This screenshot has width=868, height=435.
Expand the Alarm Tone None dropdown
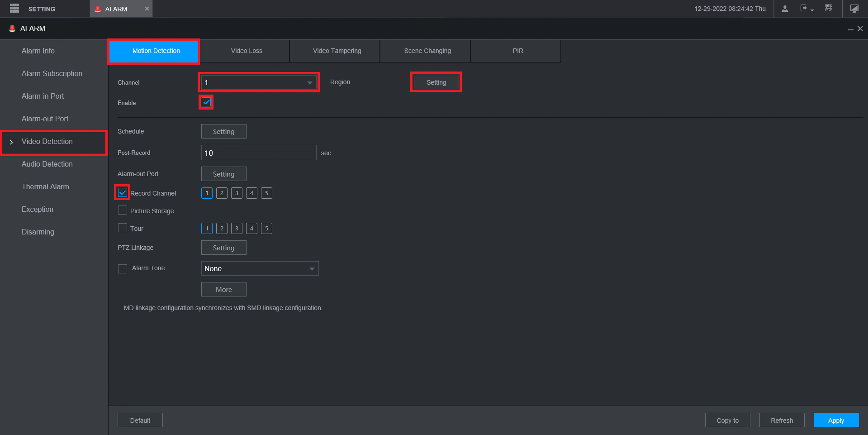point(260,268)
